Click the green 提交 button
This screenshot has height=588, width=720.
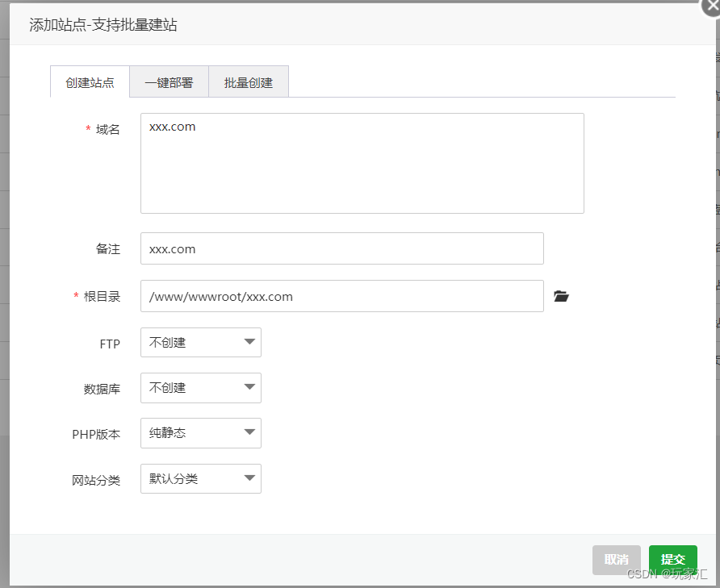pos(672,560)
